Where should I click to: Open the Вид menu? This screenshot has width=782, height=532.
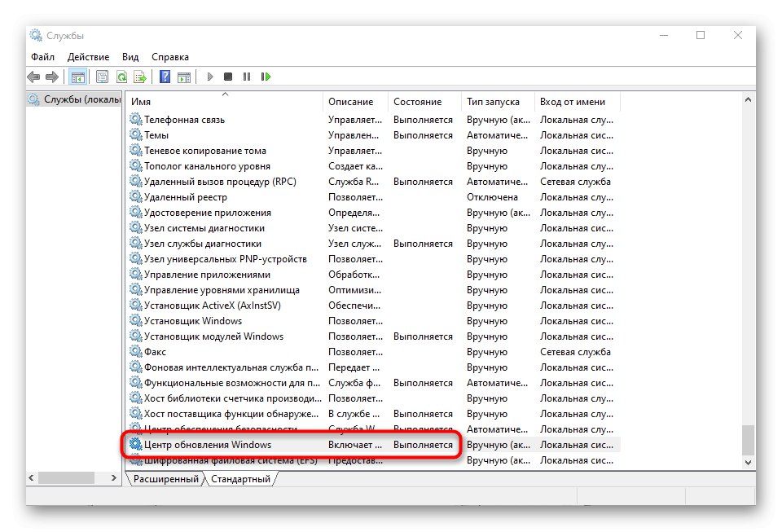point(130,56)
